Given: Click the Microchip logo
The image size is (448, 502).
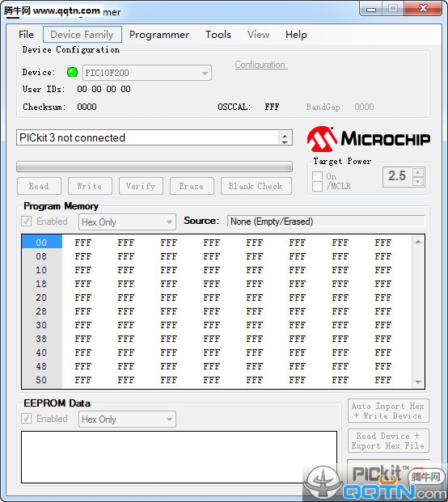Looking at the screenshot, I should click(368, 139).
